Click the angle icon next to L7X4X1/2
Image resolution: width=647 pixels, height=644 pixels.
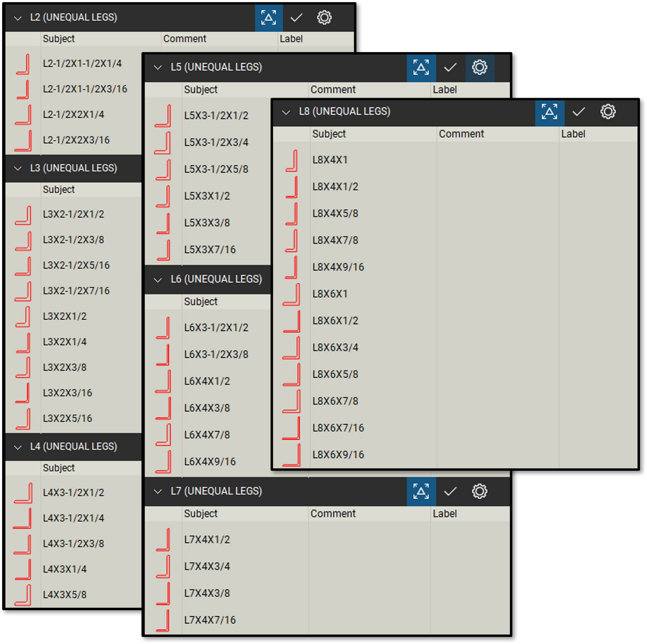(164, 540)
